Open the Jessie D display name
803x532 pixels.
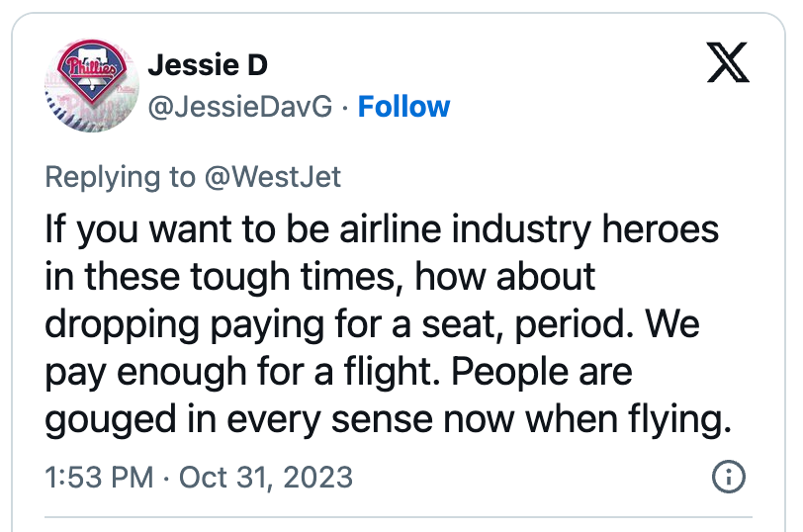pos(208,65)
